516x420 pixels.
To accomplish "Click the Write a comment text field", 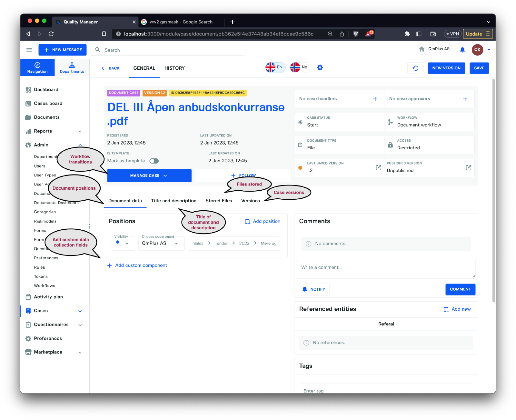I will coord(385,269).
